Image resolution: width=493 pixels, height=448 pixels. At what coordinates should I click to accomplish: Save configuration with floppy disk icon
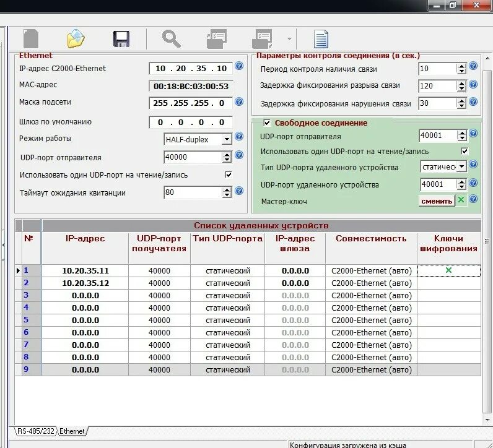(x=121, y=39)
